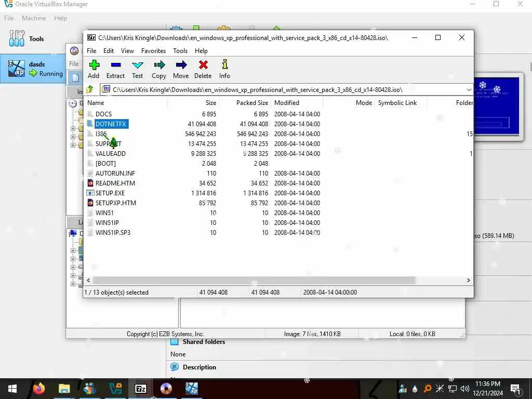Select the WIN51 file

[104, 212]
